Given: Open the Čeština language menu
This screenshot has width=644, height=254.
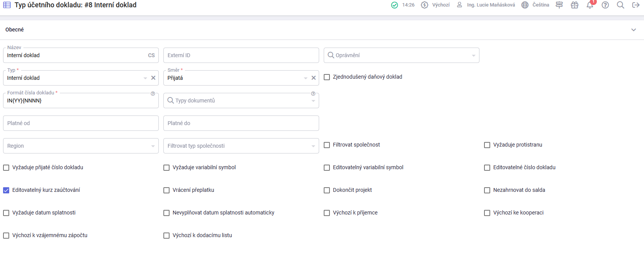Looking at the screenshot, I should click(535, 5).
